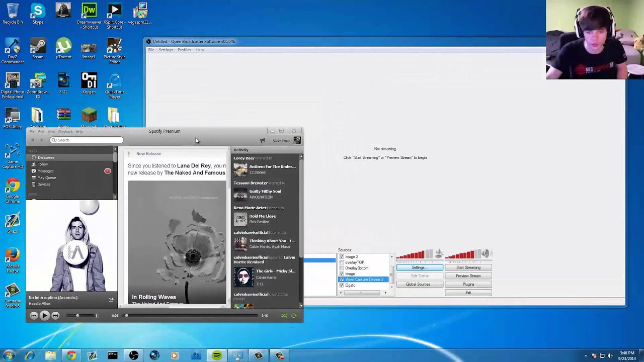Toggle the Video Capture Device 2 checkbox

tap(342, 280)
